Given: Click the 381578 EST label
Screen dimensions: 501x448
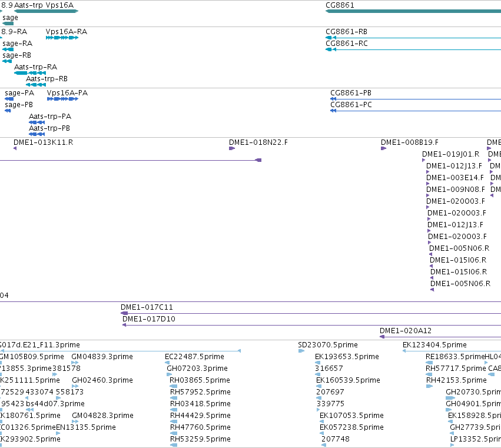Looking at the screenshot, I should [x=67, y=369].
